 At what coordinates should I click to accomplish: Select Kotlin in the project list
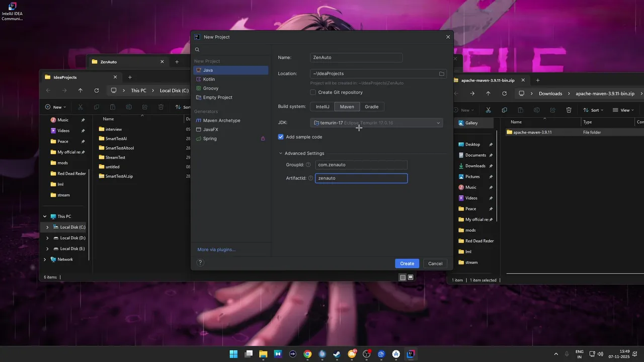[230, 79]
